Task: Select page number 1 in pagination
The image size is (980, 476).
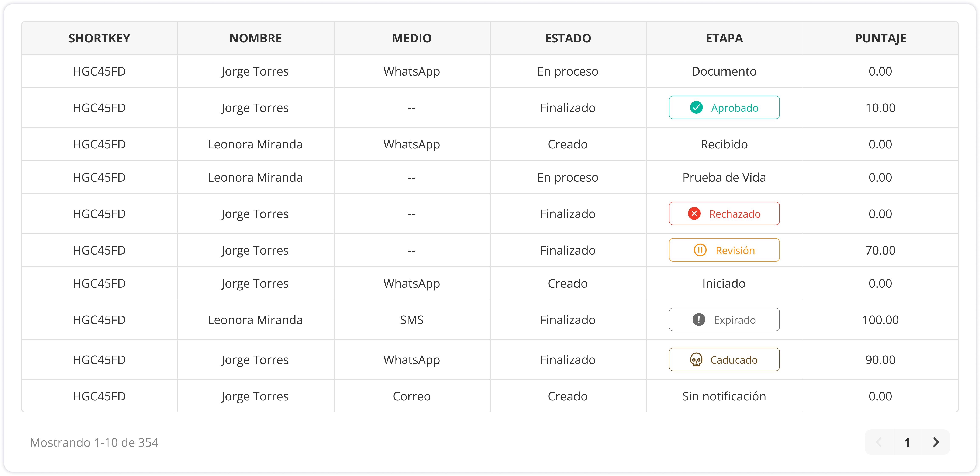Action: coord(907,442)
